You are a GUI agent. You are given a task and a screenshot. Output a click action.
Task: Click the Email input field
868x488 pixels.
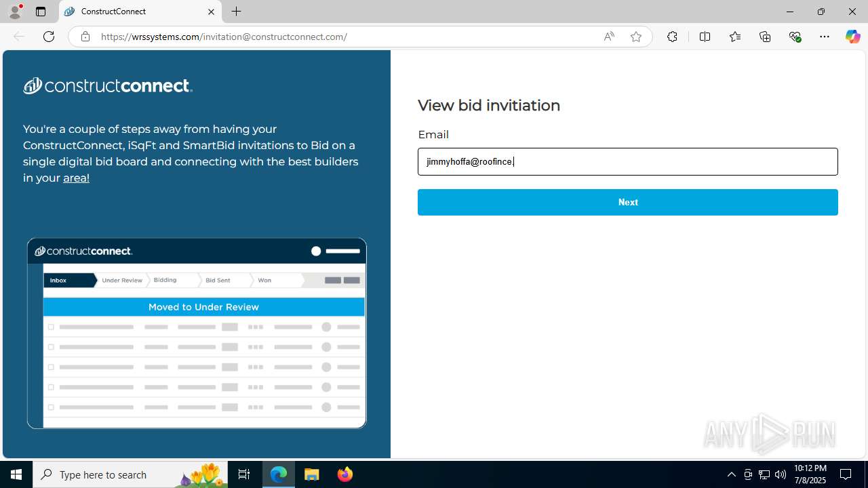click(628, 161)
